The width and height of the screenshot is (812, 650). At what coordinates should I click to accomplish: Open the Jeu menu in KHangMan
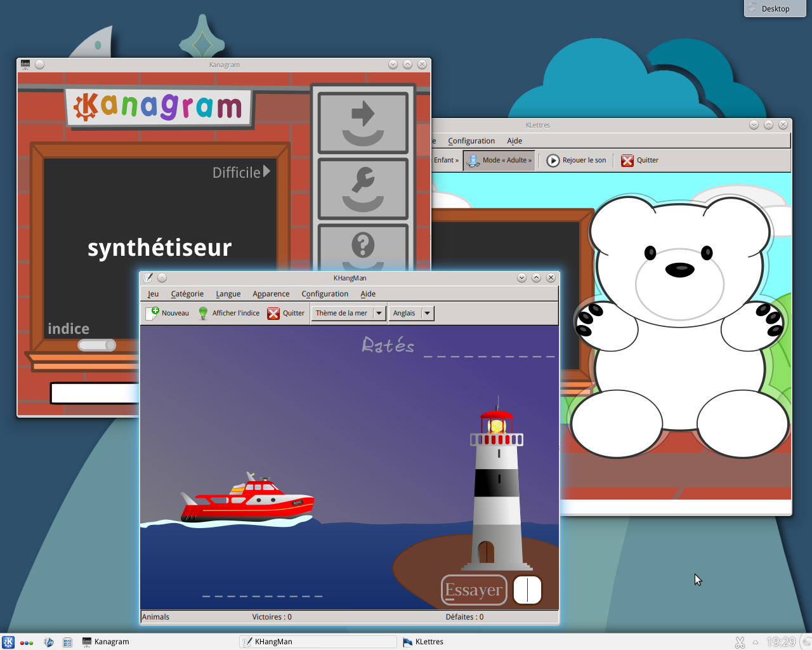tap(153, 294)
